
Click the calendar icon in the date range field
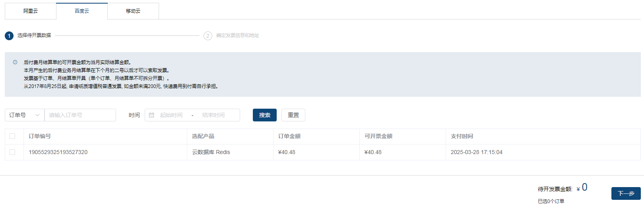click(x=151, y=115)
